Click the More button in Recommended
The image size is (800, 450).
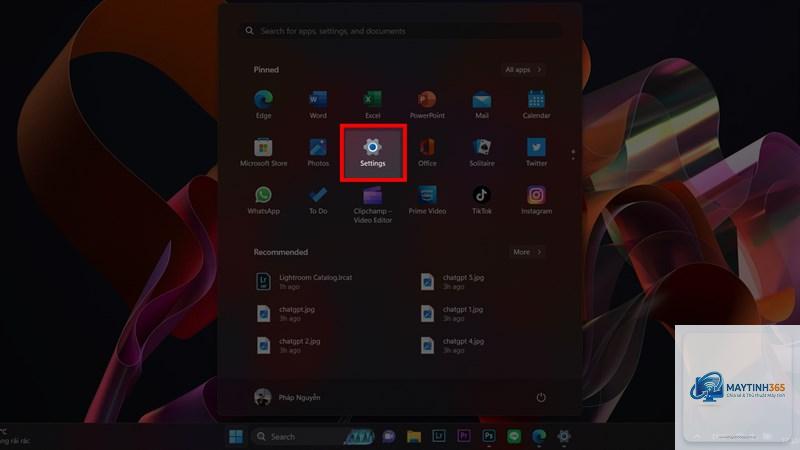click(527, 252)
